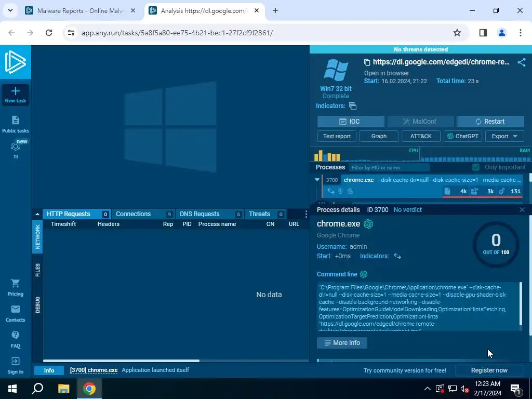Open Chrome side panel icon

pos(483,33)
